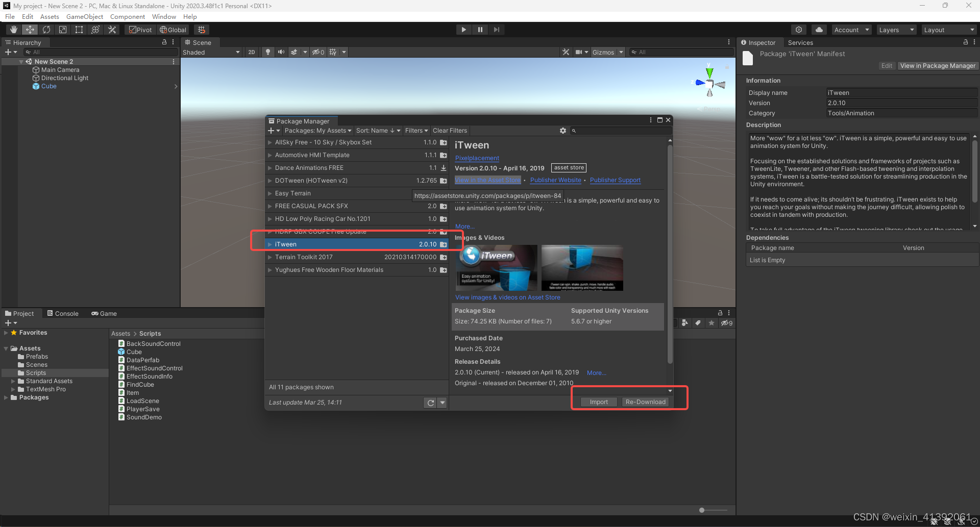This screenshot has height=527, width=980.
Task: Open the Layers dropdown
Action: 896,30
